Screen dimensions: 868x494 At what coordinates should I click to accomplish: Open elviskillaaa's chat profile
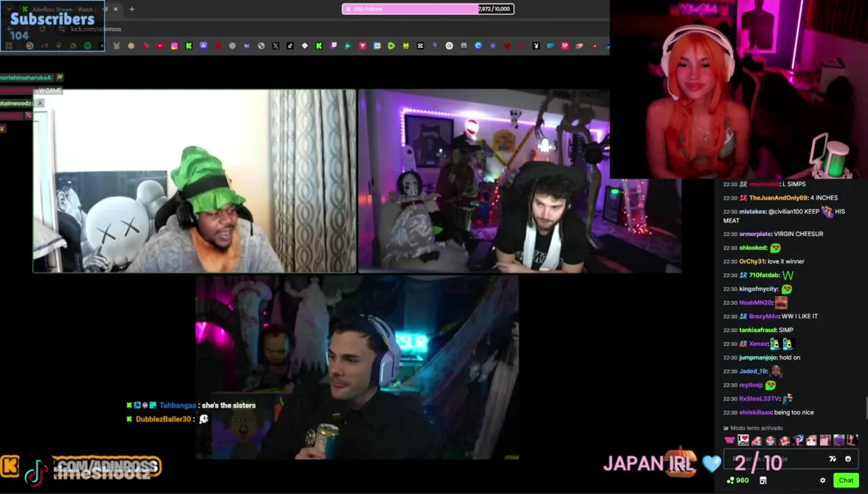tap(755, 412)
